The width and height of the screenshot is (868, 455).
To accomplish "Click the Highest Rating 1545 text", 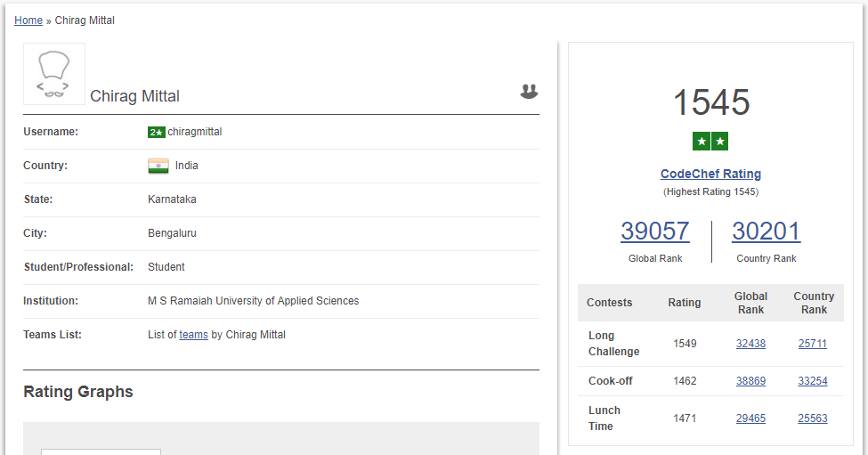I will [x=710, y=192].
